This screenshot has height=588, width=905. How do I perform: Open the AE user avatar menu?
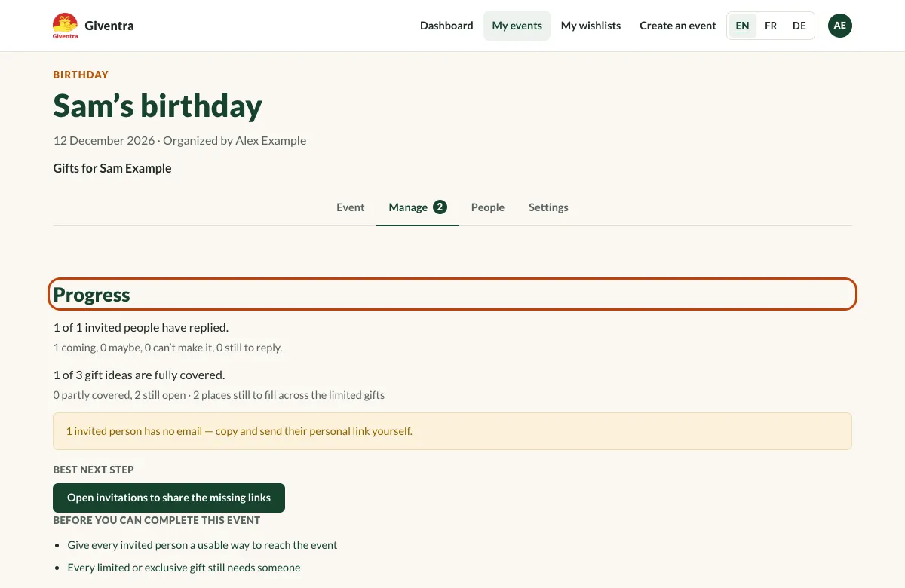tap(840, 26)
